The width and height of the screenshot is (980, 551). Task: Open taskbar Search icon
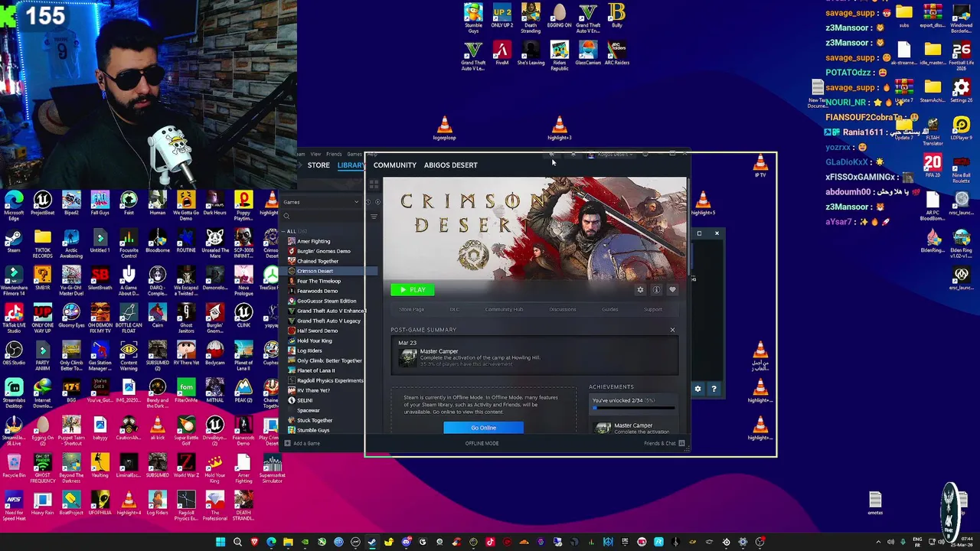click(x=237, y=543)
